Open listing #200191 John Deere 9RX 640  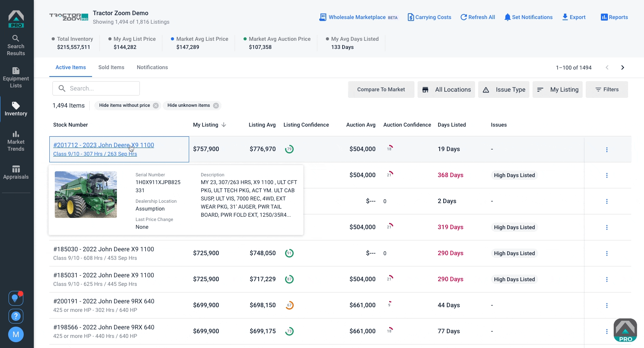(104, 301)
